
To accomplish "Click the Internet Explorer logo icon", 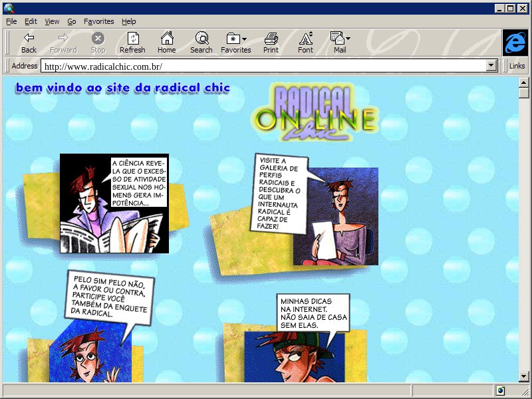I will (x=514, y=43).
